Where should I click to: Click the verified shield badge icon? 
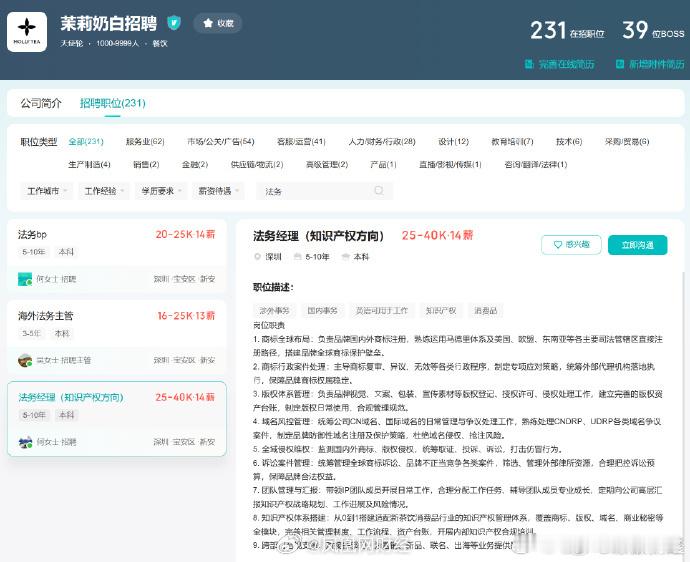pyautogui.click(x=174, y=22)
